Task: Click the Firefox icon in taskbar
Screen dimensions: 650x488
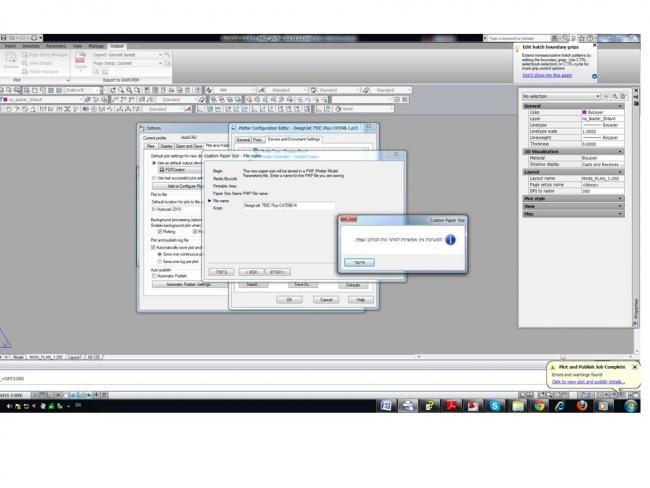Action: [582, 406]
